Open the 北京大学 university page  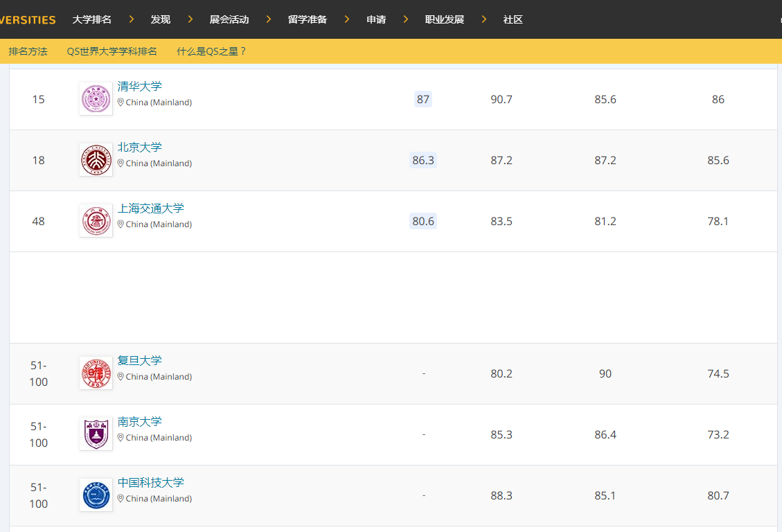pyautogui.click(x=140, y=147)
